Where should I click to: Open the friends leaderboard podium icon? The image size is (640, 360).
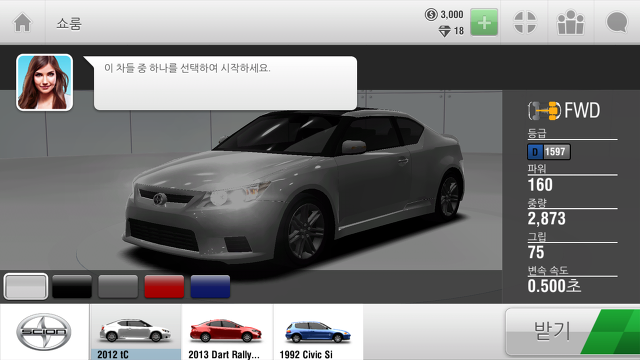pyautogui.click(x=571, y=22)
